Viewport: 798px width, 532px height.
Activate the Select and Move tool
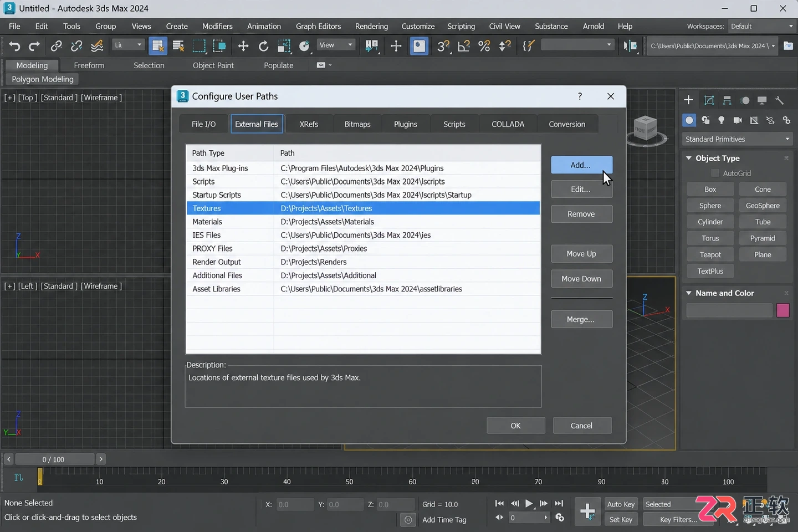point(243,46)
